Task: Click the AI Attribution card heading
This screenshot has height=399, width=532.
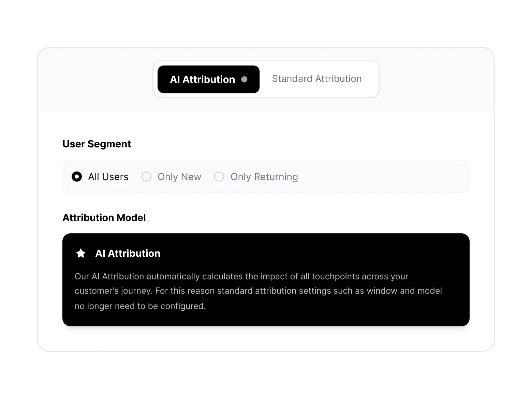Action: click(128, 253)
